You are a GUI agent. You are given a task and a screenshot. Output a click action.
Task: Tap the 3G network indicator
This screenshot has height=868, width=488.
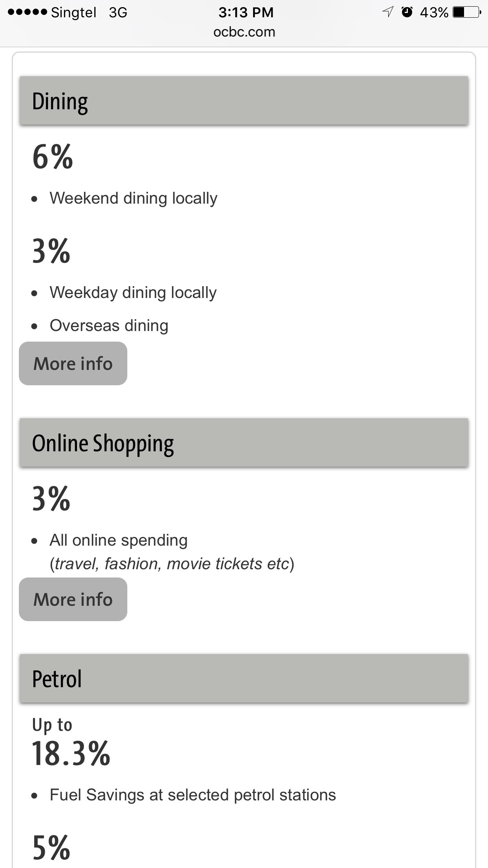pos(118,13)
